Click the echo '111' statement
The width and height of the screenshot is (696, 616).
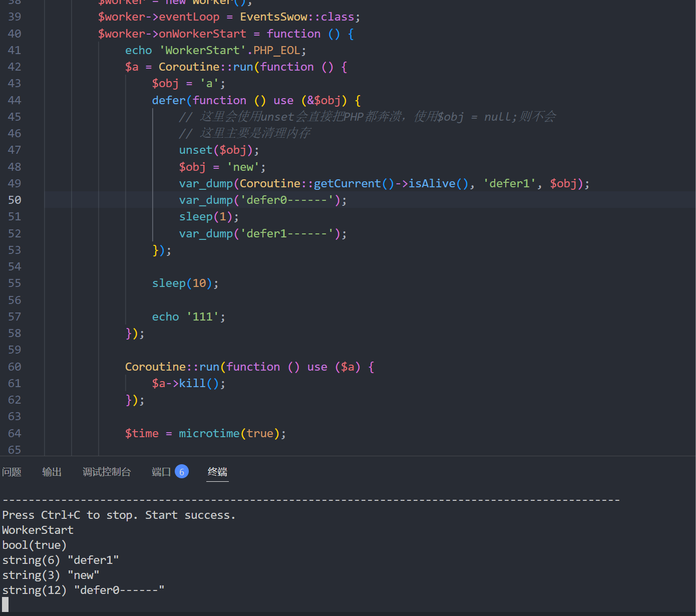click(x=188, y=317)
